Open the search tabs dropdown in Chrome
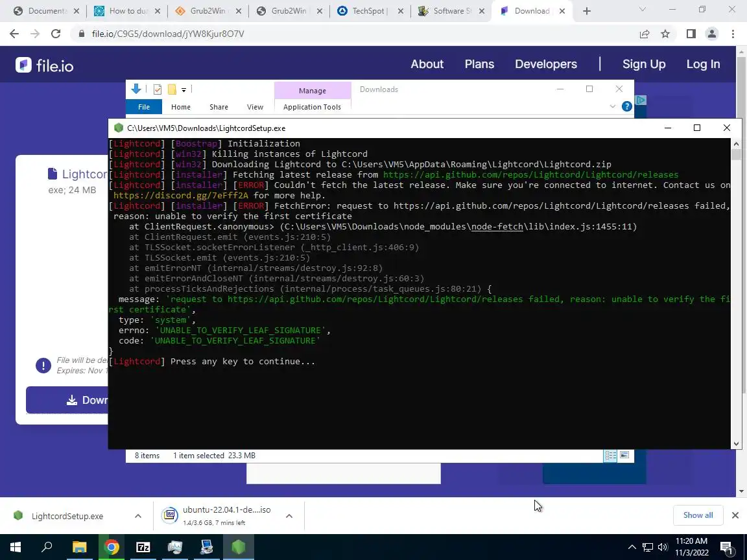 pyautogui.click(x=642, y=10)
